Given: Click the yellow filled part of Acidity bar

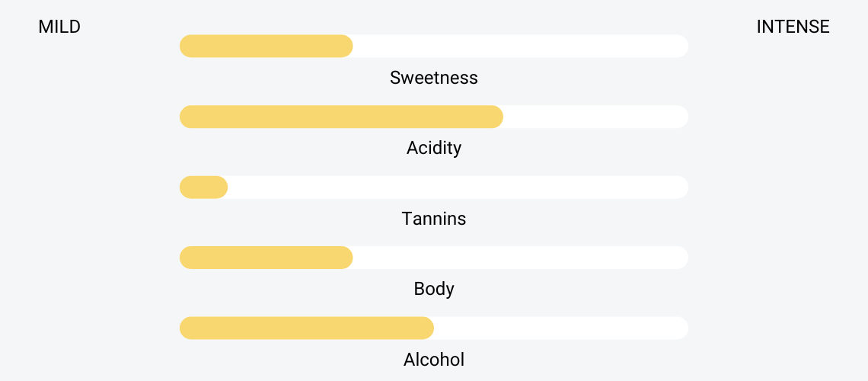Looking at the screenshot, I should (341, 117).
